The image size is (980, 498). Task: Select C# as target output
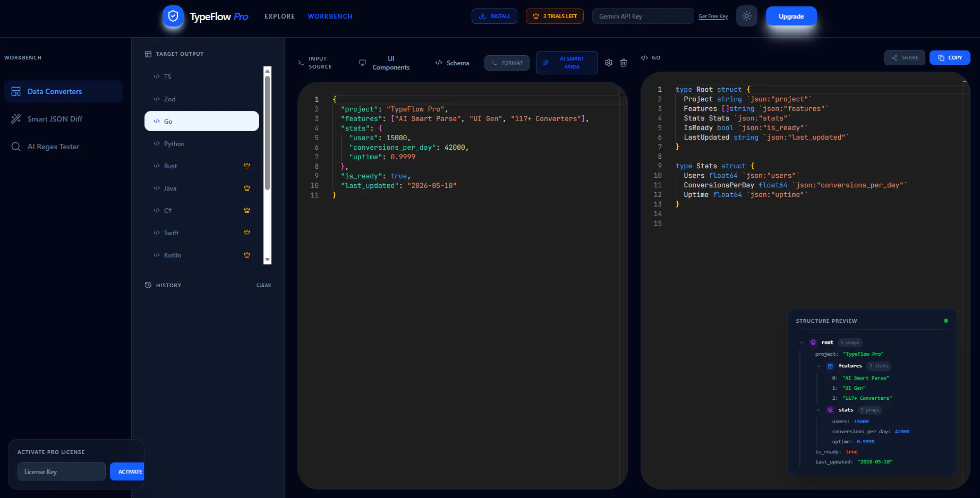coord(202,210)
